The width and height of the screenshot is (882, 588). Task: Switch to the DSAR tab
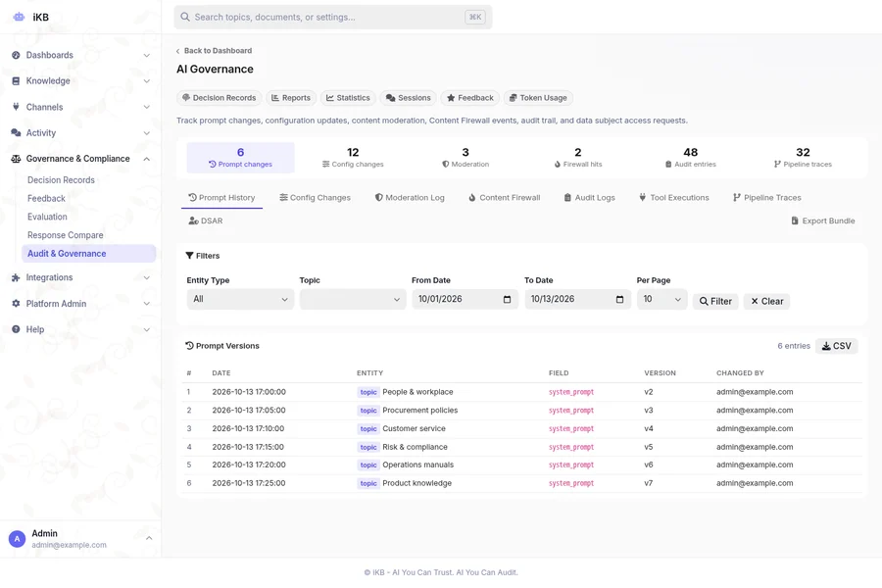(x=206, y=220)
